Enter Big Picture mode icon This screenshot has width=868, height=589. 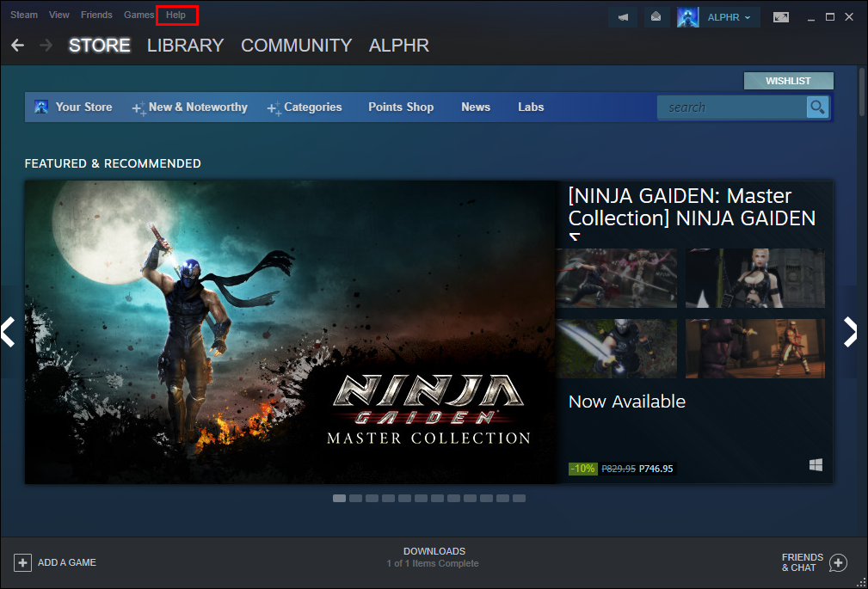[x=781, y=17]
